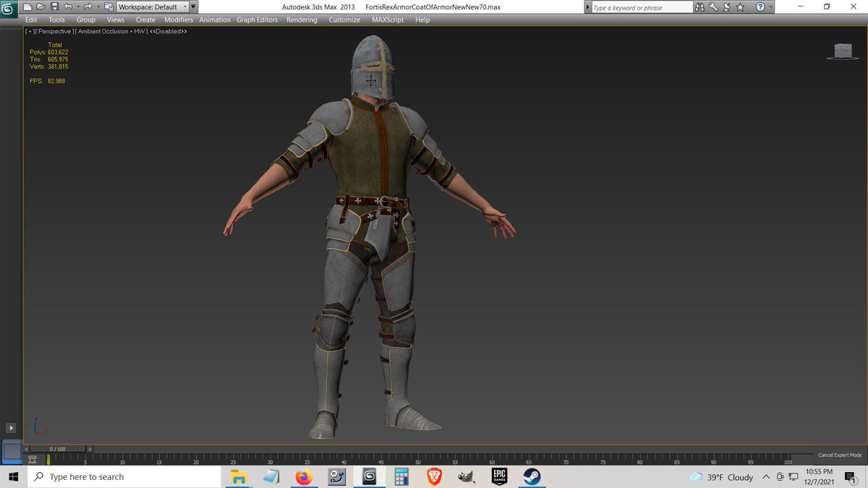This screenshot has height=488, width=868.
Task: Click the Subscription Center wrench key icon
Action: click(713, 7)
